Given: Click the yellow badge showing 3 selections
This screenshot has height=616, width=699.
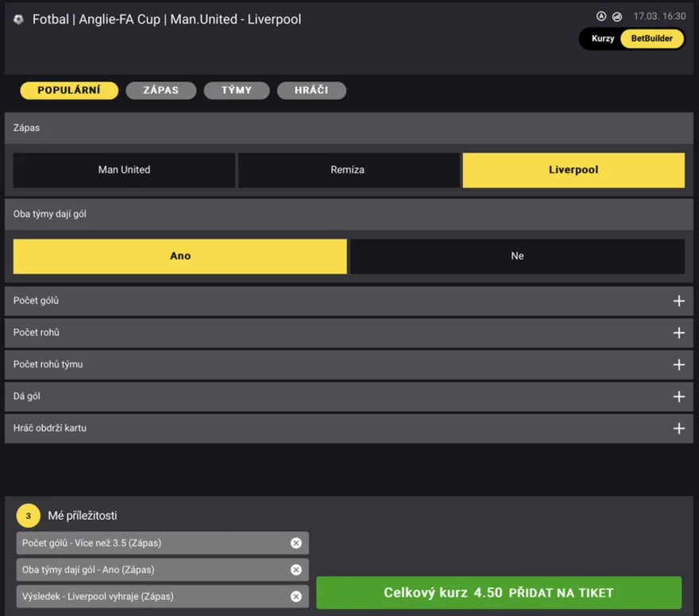Looking at the screenshot, I should (28, 516).
